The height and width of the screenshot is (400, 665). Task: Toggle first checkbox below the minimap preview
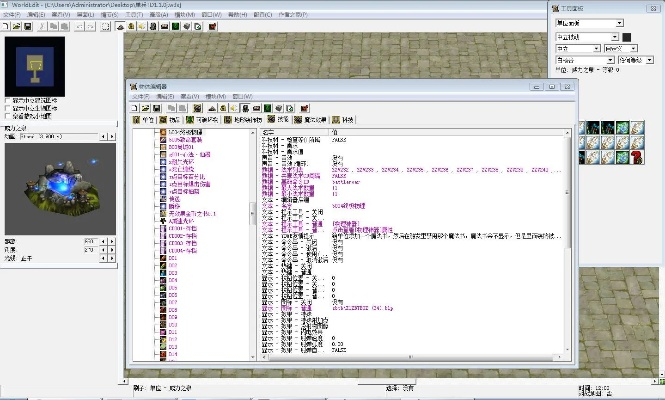click(x=9, y=101)
